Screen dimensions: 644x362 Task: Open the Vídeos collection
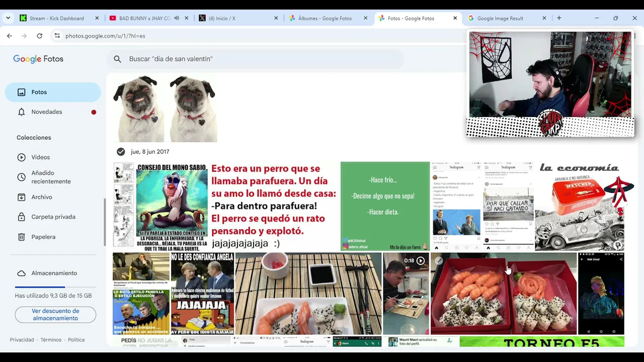coord(53,157)
